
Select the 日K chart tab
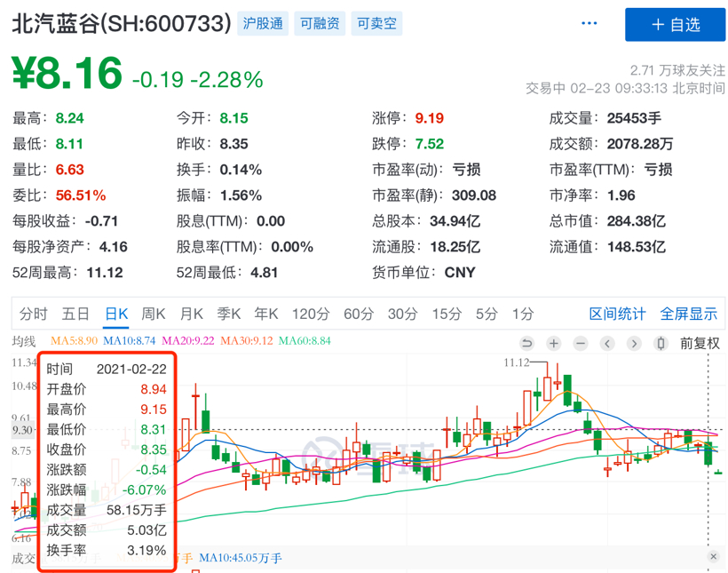click(x=116, y=314)
